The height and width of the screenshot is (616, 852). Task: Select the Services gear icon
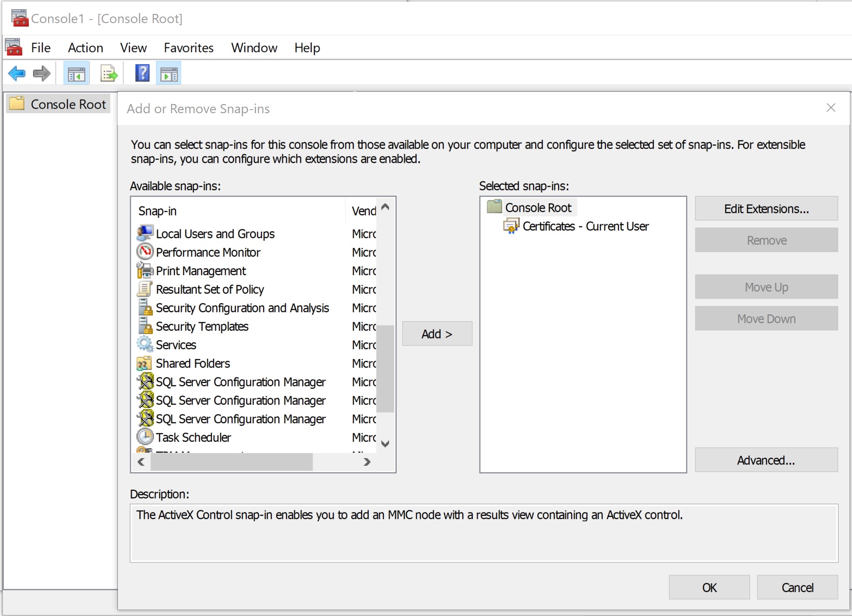[145, 344]
